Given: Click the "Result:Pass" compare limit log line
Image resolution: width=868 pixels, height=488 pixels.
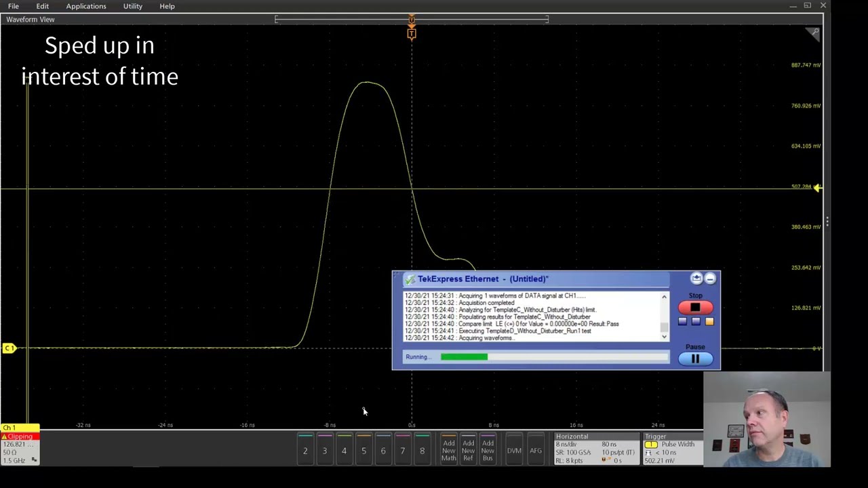Looking at the screenshot, I should (538, 324).
